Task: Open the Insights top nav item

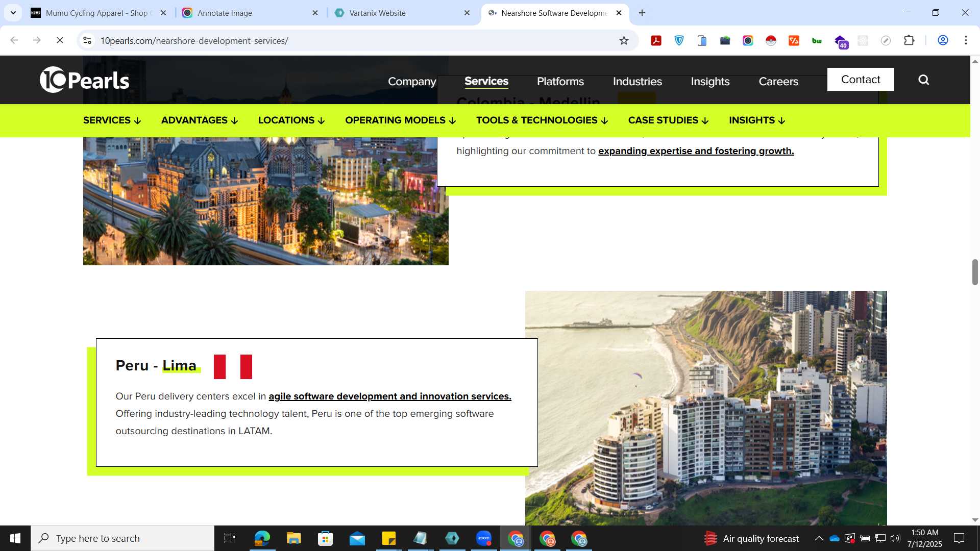Action: point(710,81)
